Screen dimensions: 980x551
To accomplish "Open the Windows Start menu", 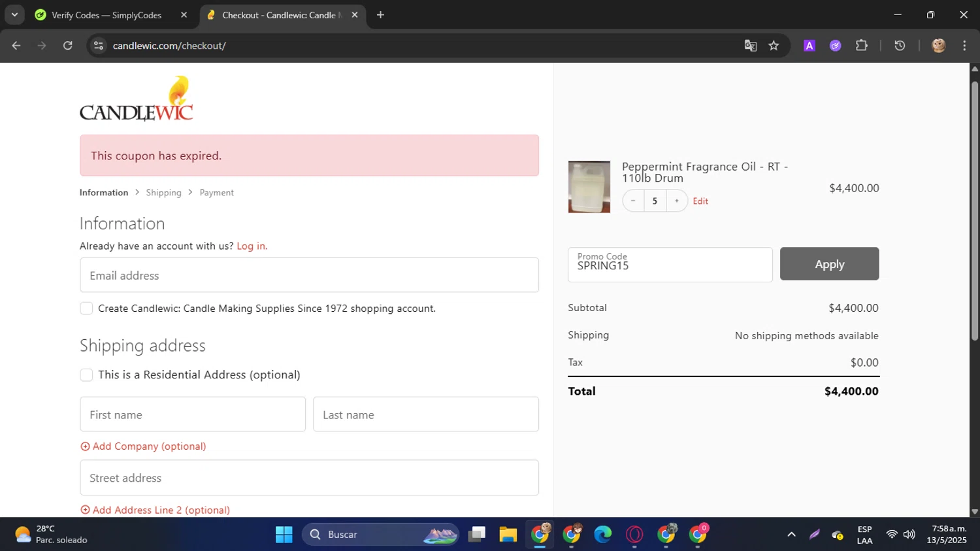I will click(x=284, y=535).
